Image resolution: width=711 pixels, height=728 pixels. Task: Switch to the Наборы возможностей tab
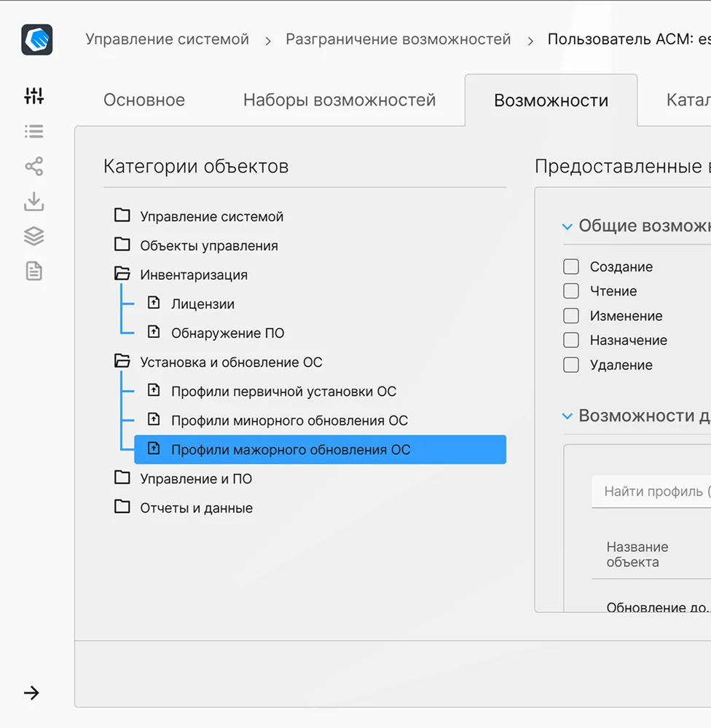pyautogui.click(x=339, y=100)
